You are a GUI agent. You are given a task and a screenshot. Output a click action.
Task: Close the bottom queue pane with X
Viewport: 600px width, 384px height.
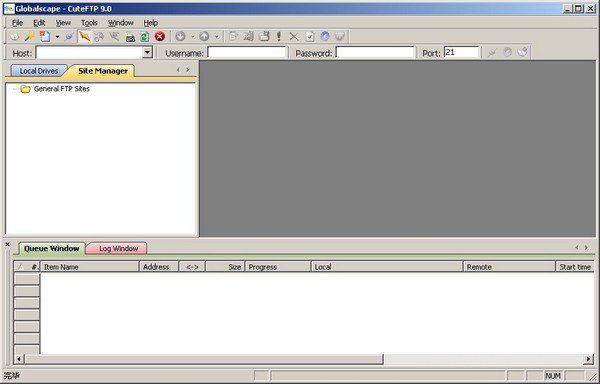[x=7, y=244]
